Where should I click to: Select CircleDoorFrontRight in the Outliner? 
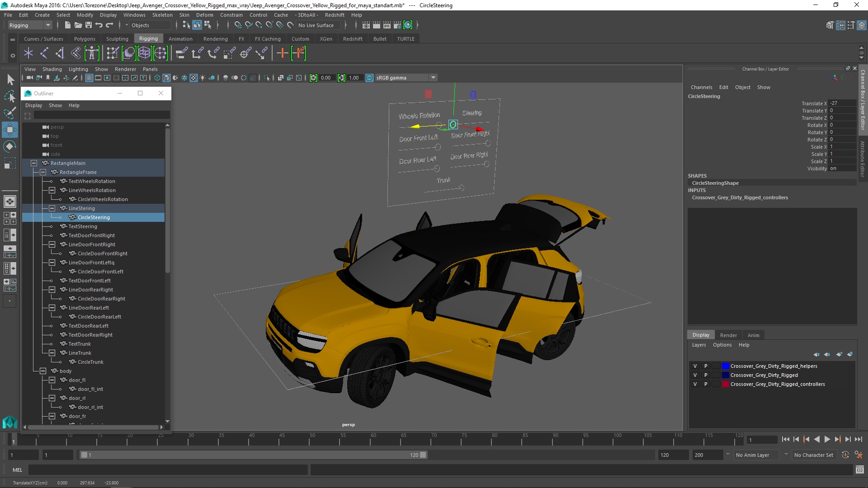[x=102, y=253]
